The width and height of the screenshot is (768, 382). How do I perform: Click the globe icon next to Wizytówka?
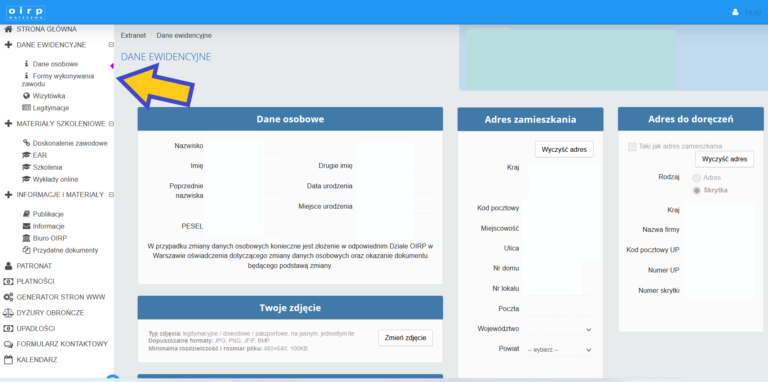pyautogui.click(x=26, y=96)
